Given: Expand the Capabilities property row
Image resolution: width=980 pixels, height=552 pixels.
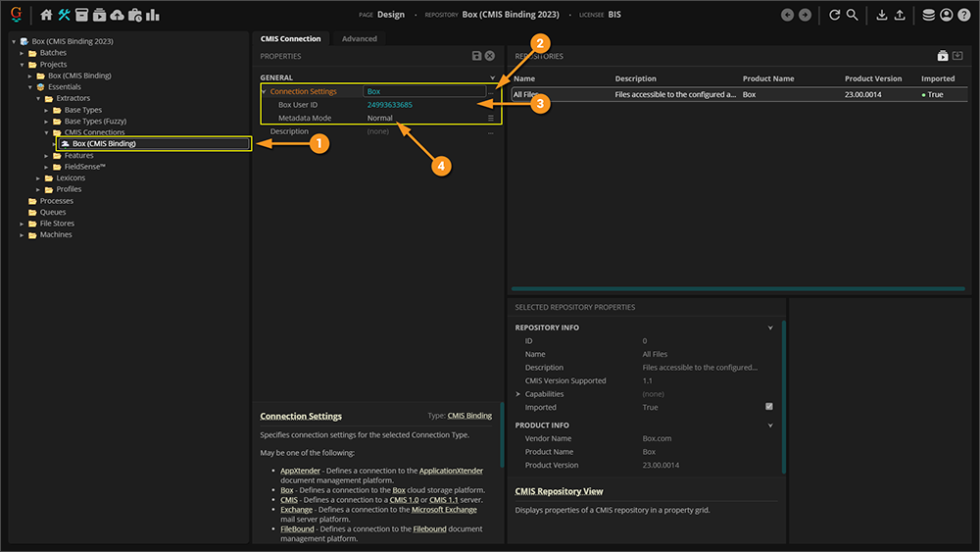Looking at the screenshot, I should [x=518, y=394].
